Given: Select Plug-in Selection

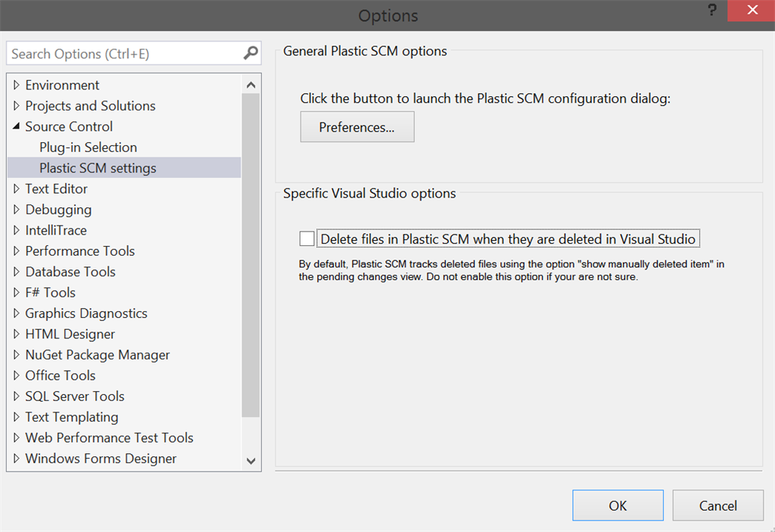Looking at the screenshot, I should [x=88, y=147].
